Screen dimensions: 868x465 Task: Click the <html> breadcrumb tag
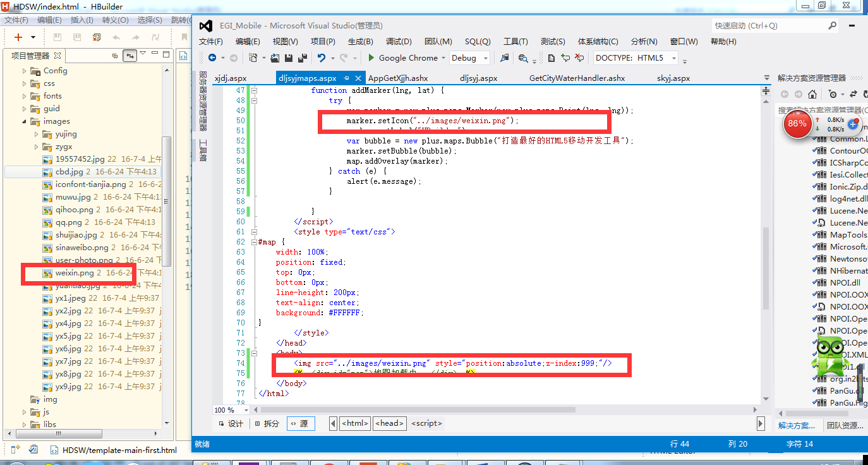coord(355,423)
